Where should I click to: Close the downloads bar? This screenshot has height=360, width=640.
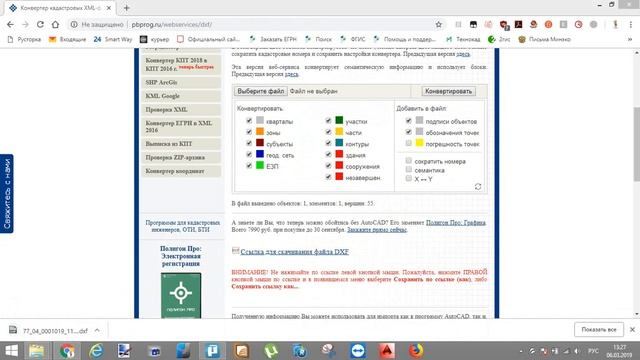632,329
